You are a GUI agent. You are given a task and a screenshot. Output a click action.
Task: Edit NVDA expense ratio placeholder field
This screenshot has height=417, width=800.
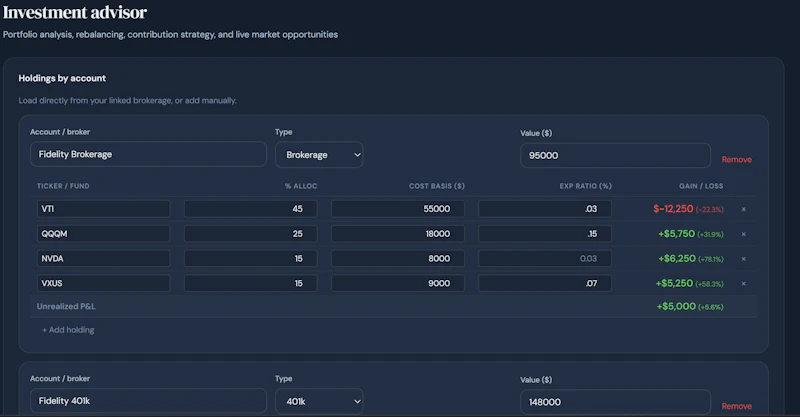click(x=545, y=258)
